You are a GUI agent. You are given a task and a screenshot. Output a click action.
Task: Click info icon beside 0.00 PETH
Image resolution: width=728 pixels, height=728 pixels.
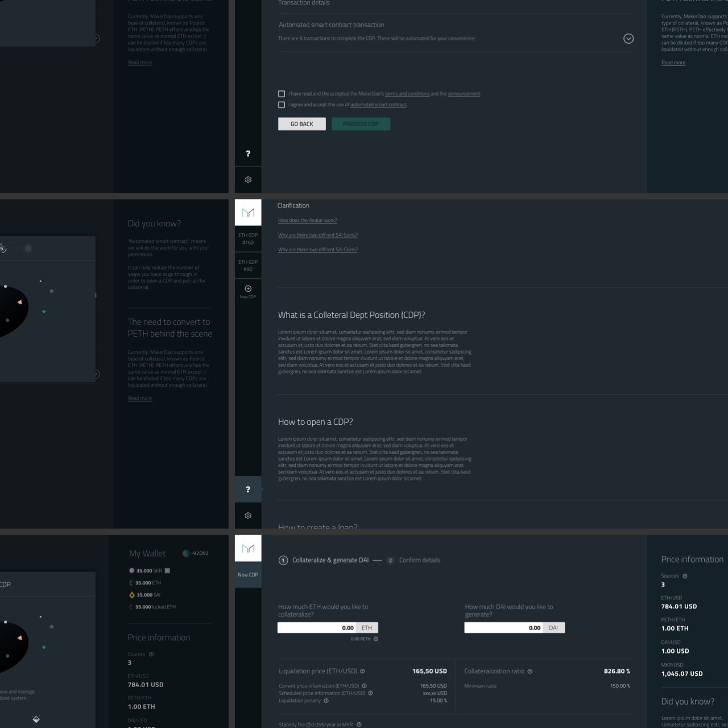tap(376, 639)
